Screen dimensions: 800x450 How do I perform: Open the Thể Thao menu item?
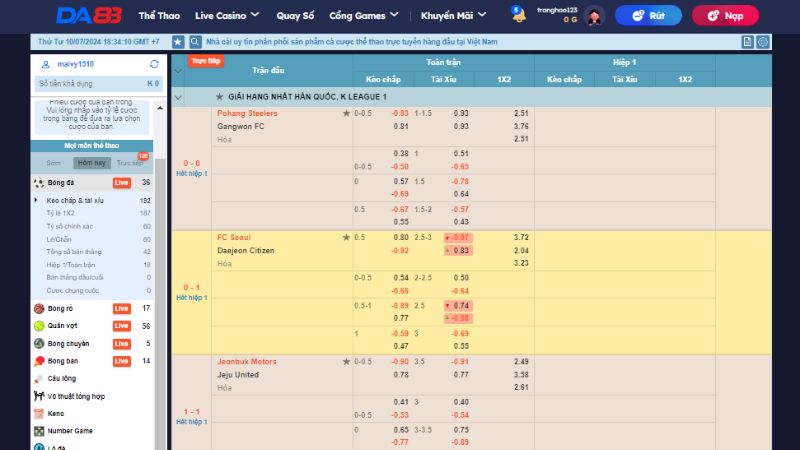(x=160, y=15)
